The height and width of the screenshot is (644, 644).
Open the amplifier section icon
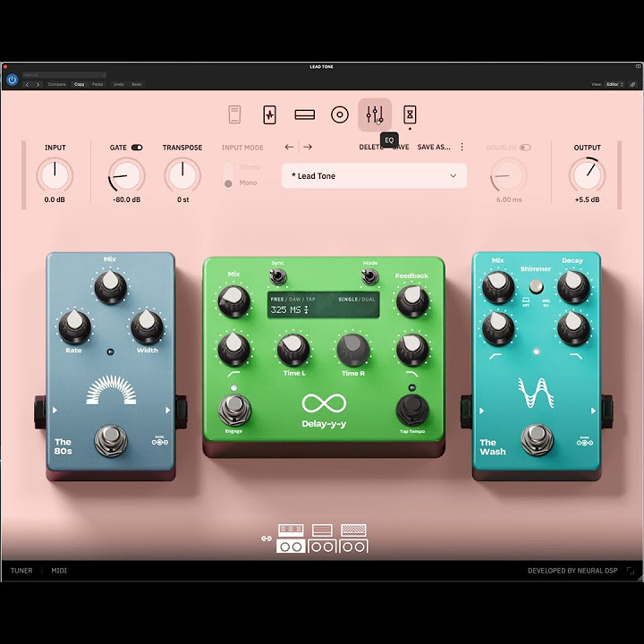tap(305, 114)
